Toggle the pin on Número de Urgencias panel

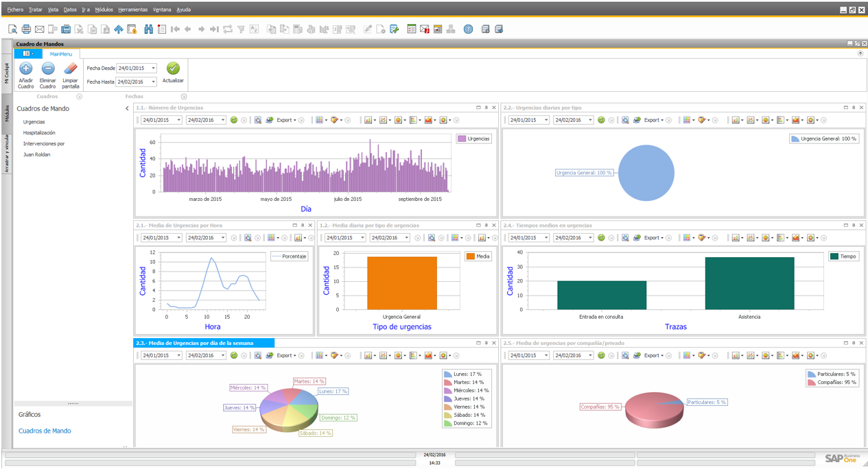[x=486, y=107]
